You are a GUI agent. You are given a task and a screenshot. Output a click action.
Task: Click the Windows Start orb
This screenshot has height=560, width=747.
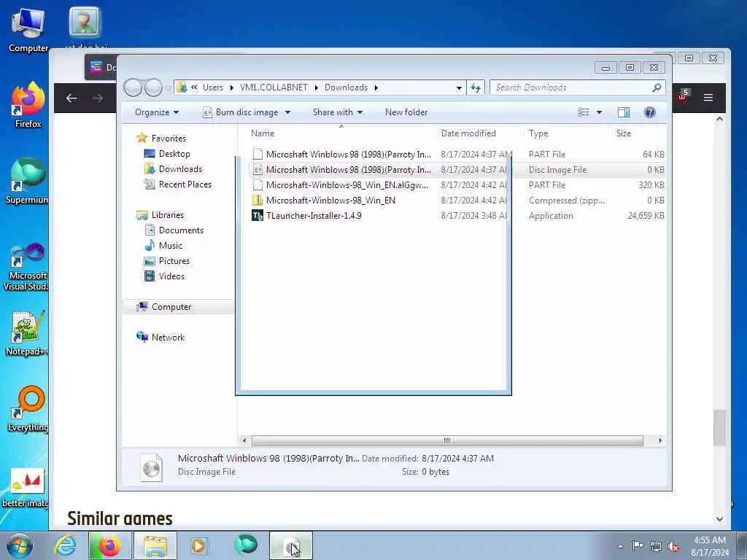[x=20, y=545]
